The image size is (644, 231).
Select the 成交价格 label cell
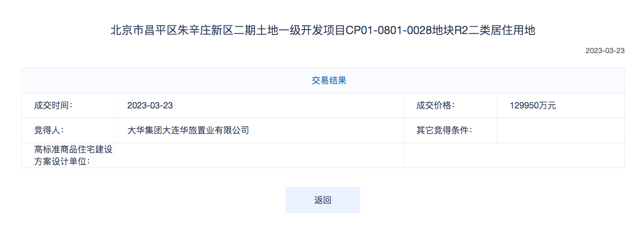(x=450, y=106)
